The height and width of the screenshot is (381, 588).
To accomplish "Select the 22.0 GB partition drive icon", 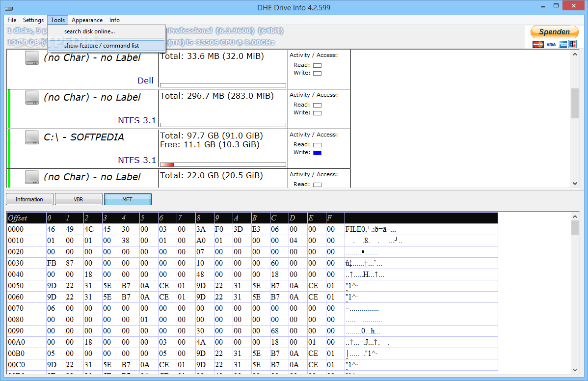I will pyautogui.click(x=32, y=177).
